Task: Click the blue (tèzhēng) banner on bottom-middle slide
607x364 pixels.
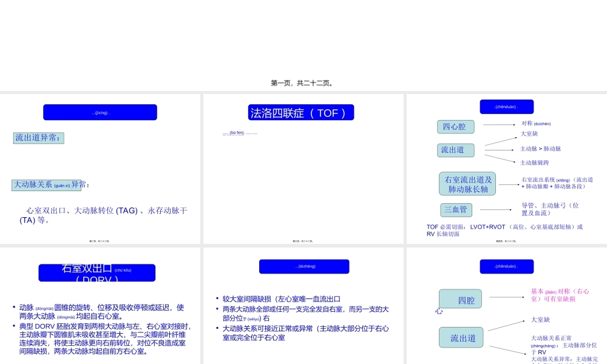Action: click(304, 266)
